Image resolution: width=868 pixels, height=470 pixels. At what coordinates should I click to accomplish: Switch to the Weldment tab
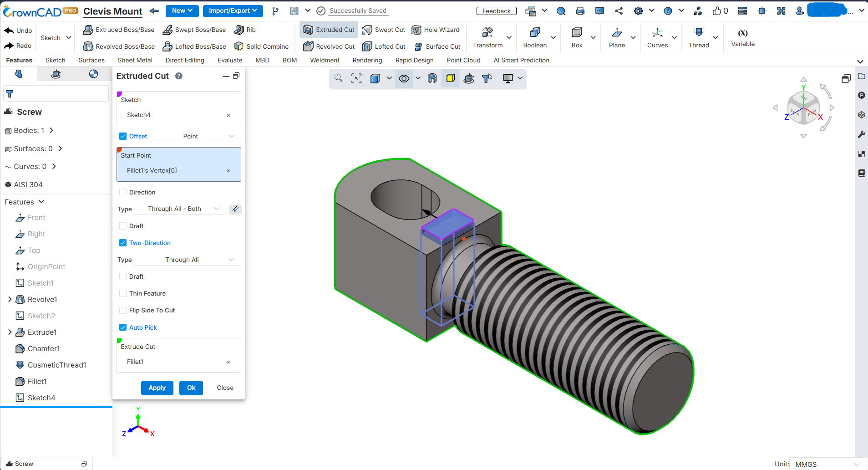tap(325, 60)
